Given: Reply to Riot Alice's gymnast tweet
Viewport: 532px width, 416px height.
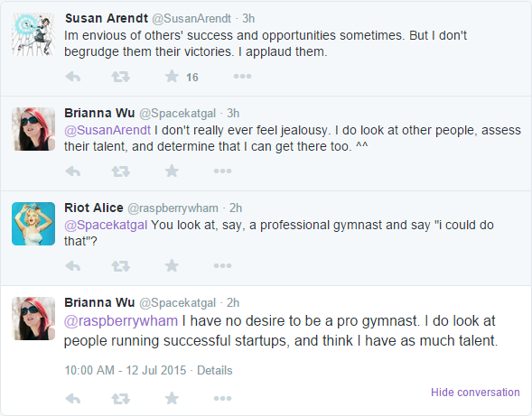Looking at the screenshot, I should [73, 266].
